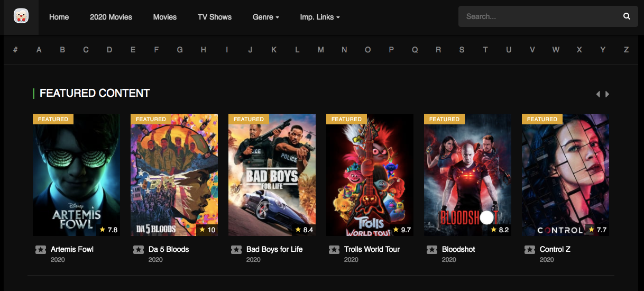Filter titles by letter F
The image size is (644, 291).
coord(157,50)
